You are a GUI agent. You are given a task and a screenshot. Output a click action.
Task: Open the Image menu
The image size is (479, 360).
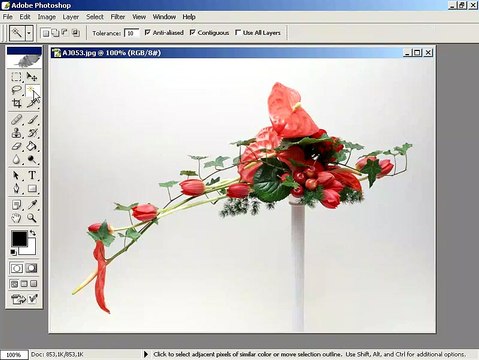click(x=46, y=17)
